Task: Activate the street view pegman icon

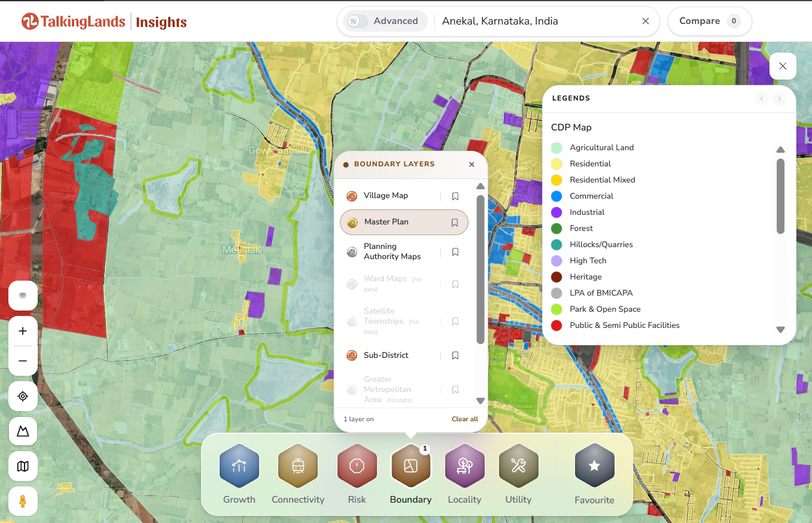Action: click(x=23, y=501)
